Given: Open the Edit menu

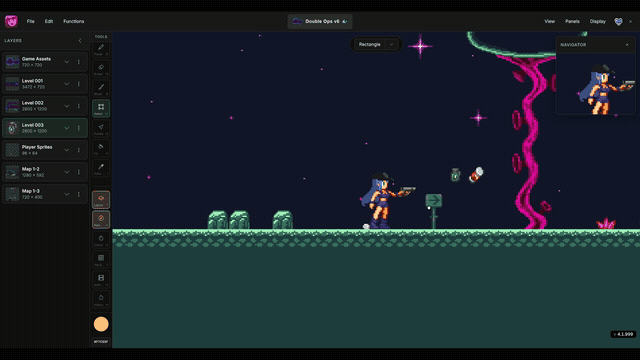Looking at the screenshot, I should pos(49,21).
